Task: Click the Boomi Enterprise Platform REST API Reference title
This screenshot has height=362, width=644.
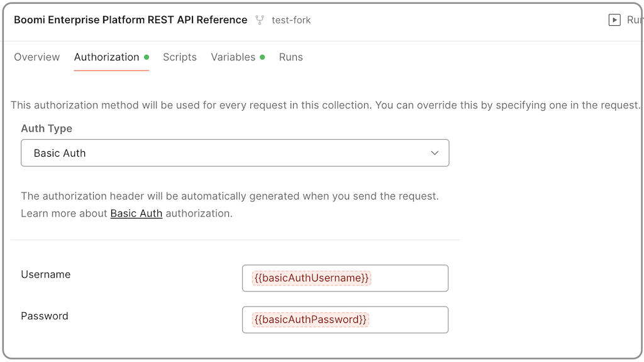Action: coord(131,20)
